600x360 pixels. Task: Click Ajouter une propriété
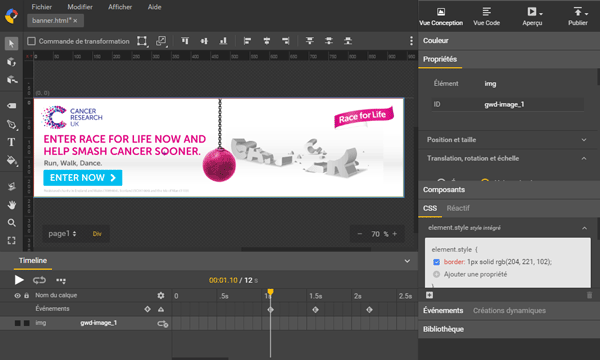click(x=475, y=274)
